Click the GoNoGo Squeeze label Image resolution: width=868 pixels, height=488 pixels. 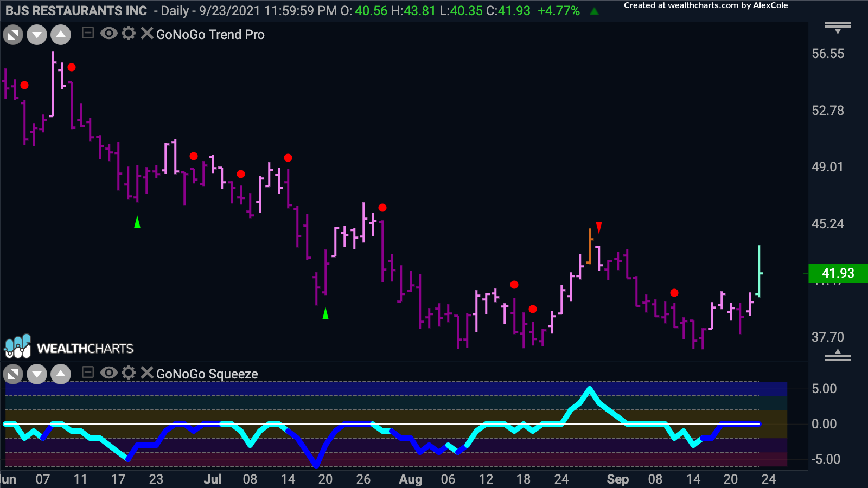coord(207,374)
